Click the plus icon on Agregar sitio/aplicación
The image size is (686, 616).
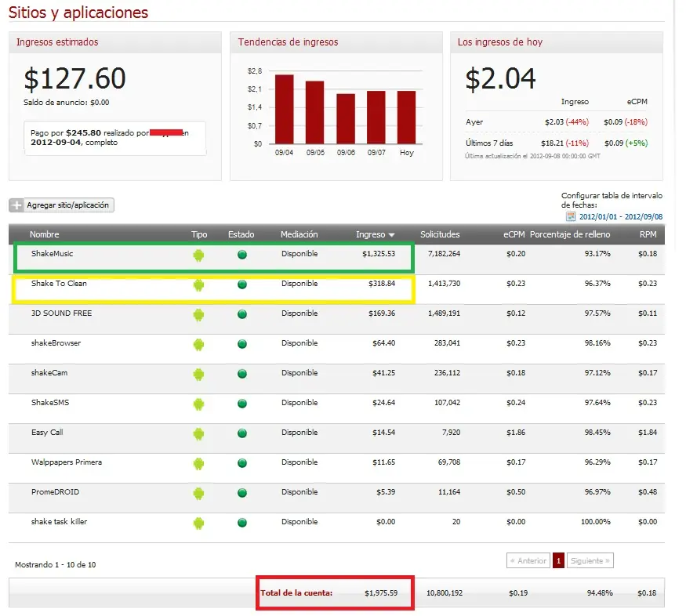[x=16, y=205]
